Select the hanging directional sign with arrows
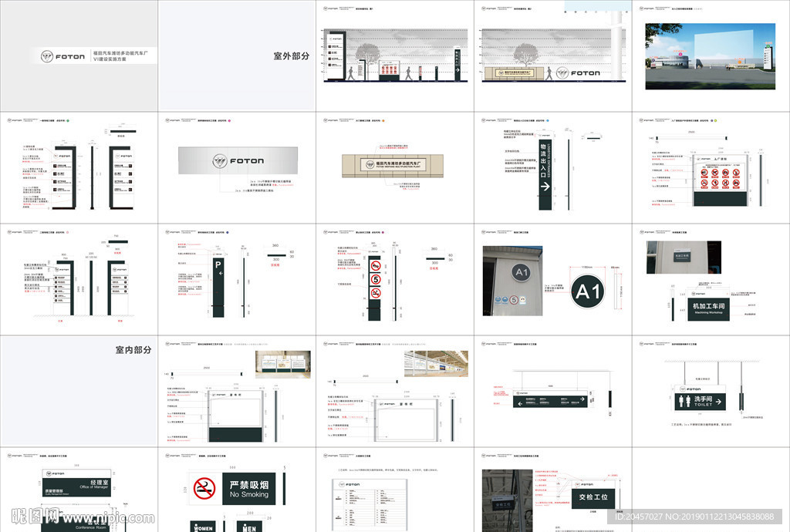This screenshot has height=532, width=790. click(x=551, y=399)
